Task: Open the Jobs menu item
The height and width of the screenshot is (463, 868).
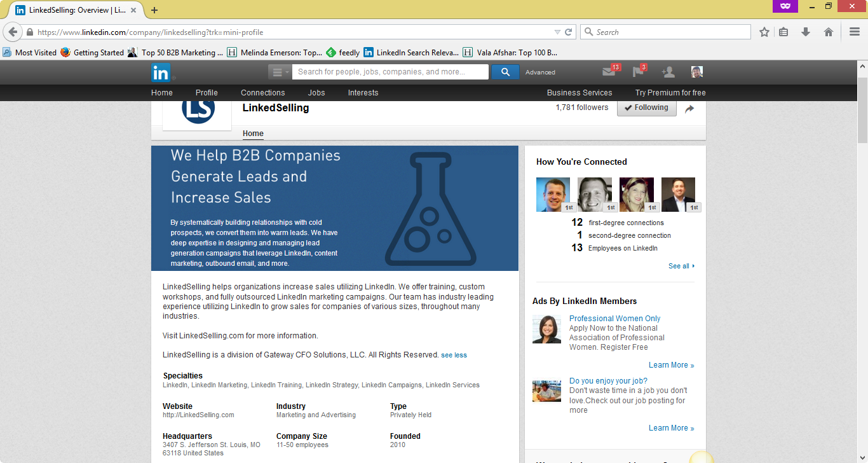Action: (316, 93)
